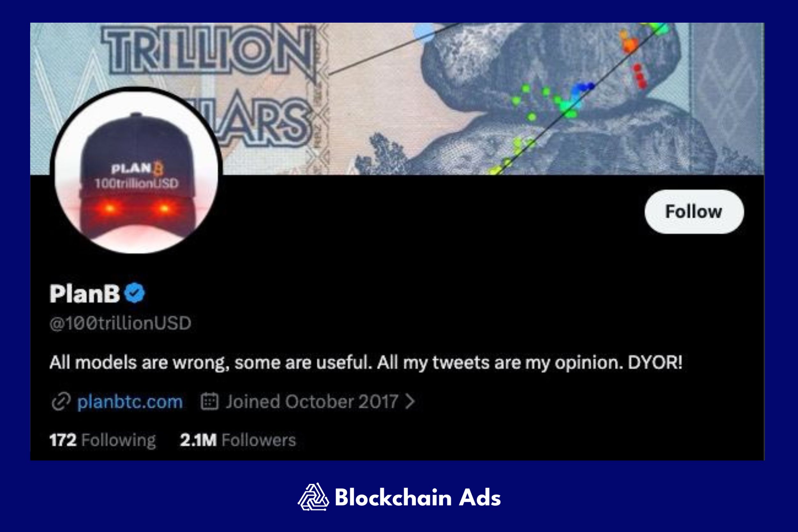Open the planbtc.com website link
This screenshot has height=532, width=798.
pos(130,402)
